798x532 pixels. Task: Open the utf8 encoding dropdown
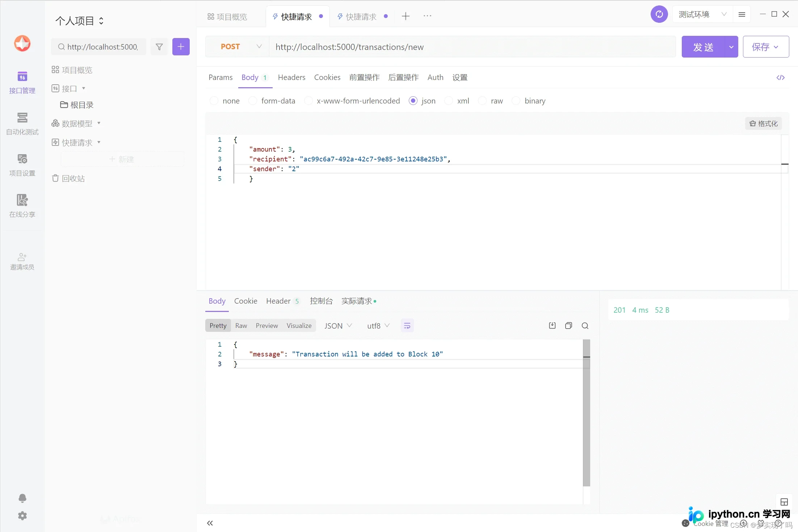(378, 326)
